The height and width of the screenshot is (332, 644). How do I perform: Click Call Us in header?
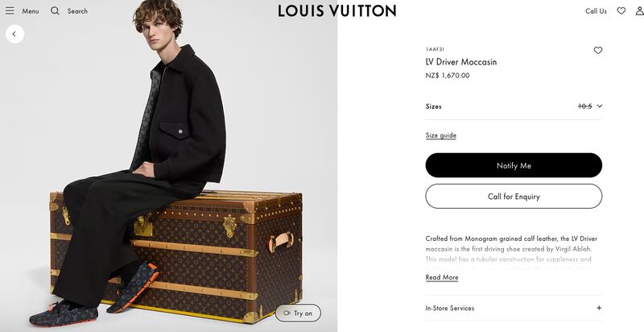click(x=596, y=11)
